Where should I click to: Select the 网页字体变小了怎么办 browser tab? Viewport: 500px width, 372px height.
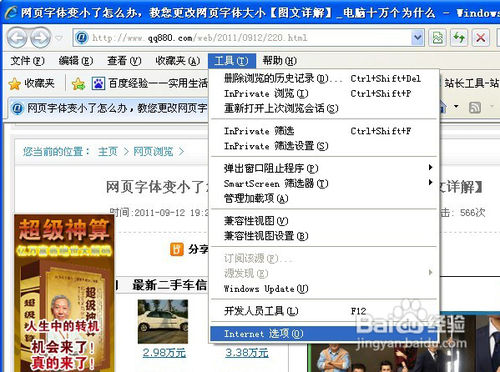109,108
